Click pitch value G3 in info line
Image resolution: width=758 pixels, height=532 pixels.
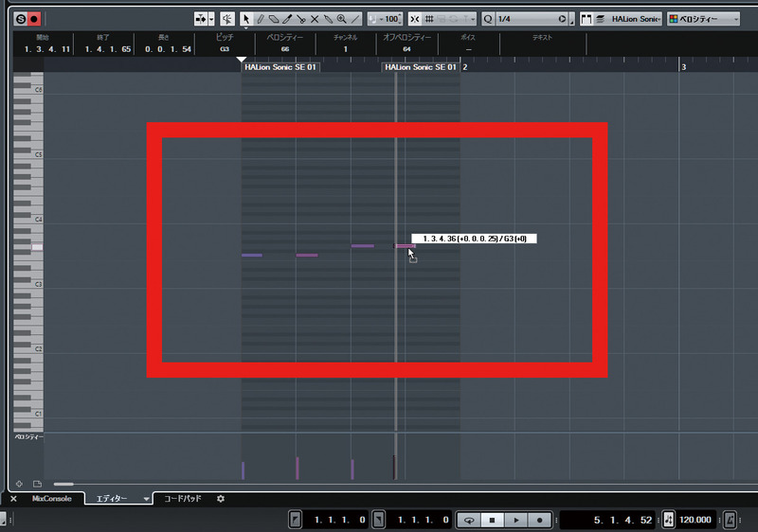[x=225, y=49]
